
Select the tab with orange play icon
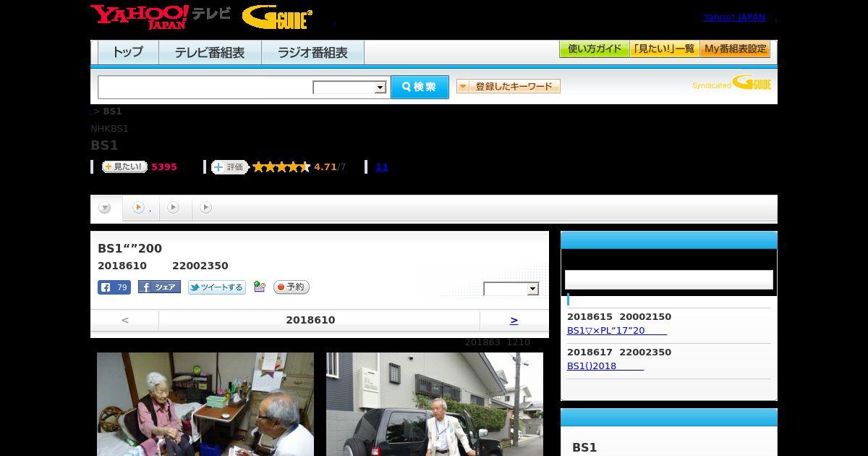[141, 208]
